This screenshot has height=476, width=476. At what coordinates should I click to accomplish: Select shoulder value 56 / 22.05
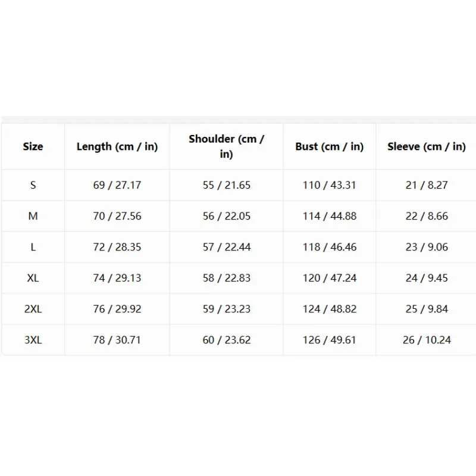click(227, 216)
